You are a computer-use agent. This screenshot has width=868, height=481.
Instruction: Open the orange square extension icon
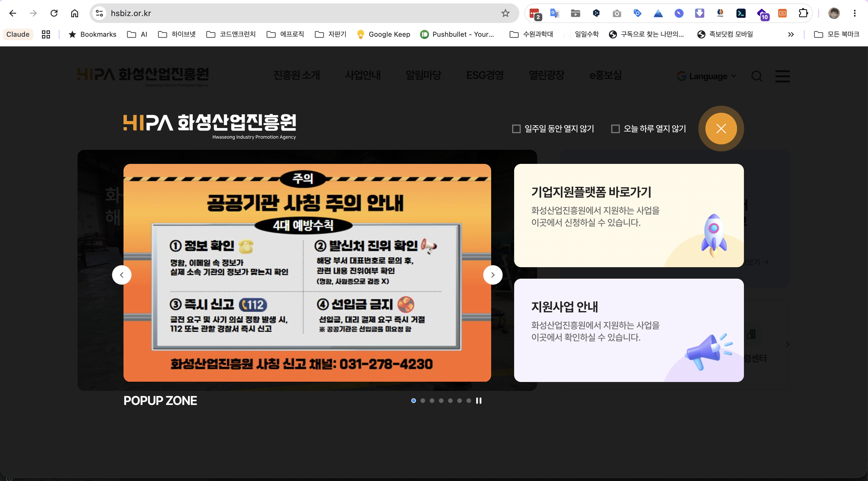tap(782, 13)
